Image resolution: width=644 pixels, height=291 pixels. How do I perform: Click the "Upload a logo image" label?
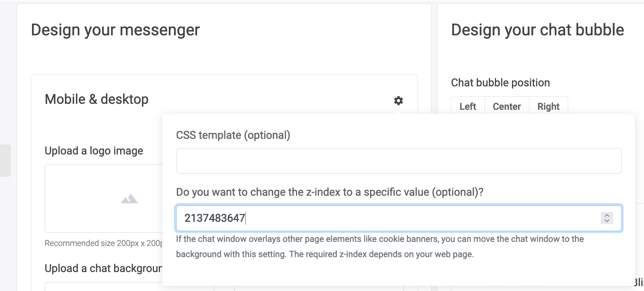point(94,151)
